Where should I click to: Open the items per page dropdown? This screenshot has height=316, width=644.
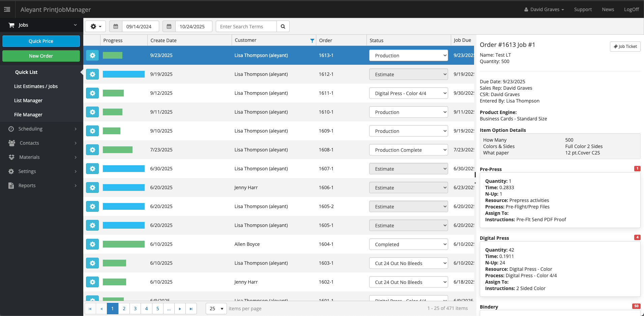click(216, 309)
